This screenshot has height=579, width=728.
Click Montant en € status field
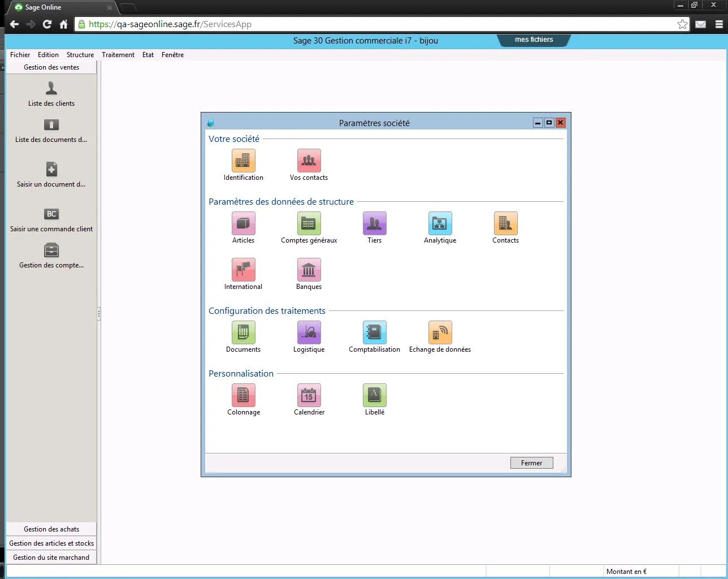point(641,572)
